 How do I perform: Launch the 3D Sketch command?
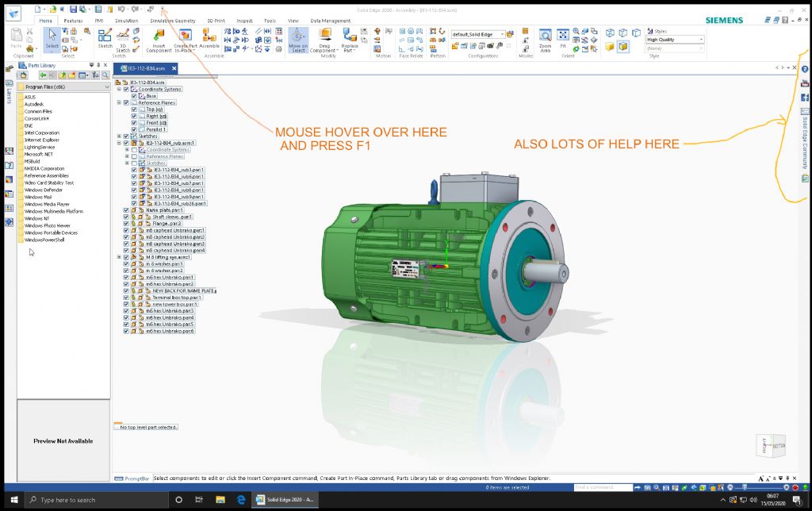pyautogui.click(x=123, y=40)
